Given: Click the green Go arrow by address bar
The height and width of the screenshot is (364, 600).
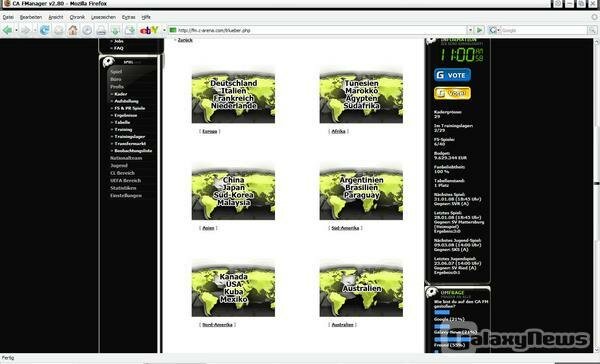Looking at the screenshot, I should [479, 30].
